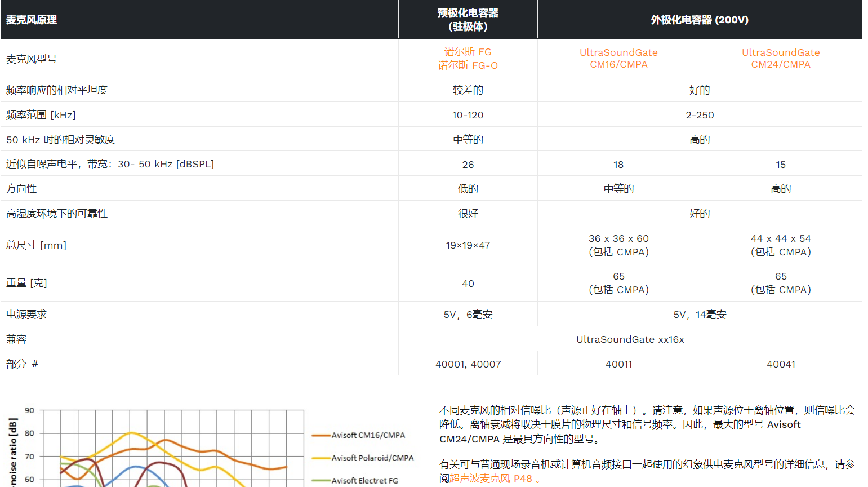
Task: Select the 频率范围 [kHz] row label
Action: (x=41, y=115)
